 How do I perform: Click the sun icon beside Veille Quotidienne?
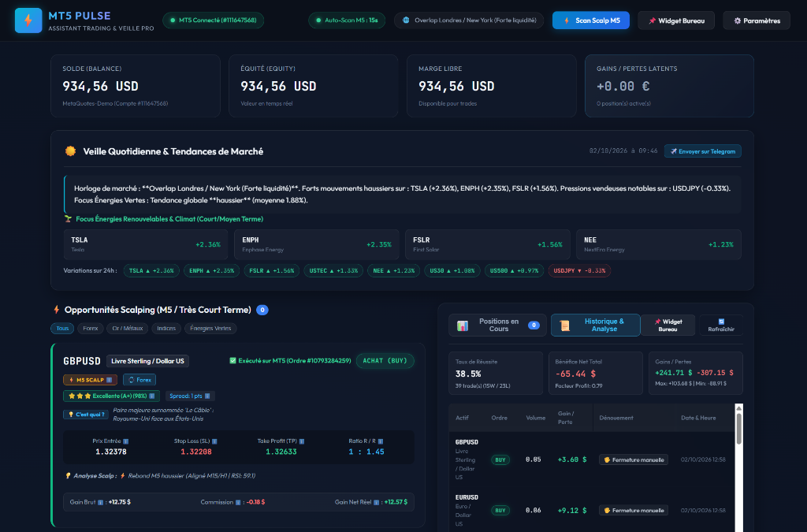click(70, 151)
